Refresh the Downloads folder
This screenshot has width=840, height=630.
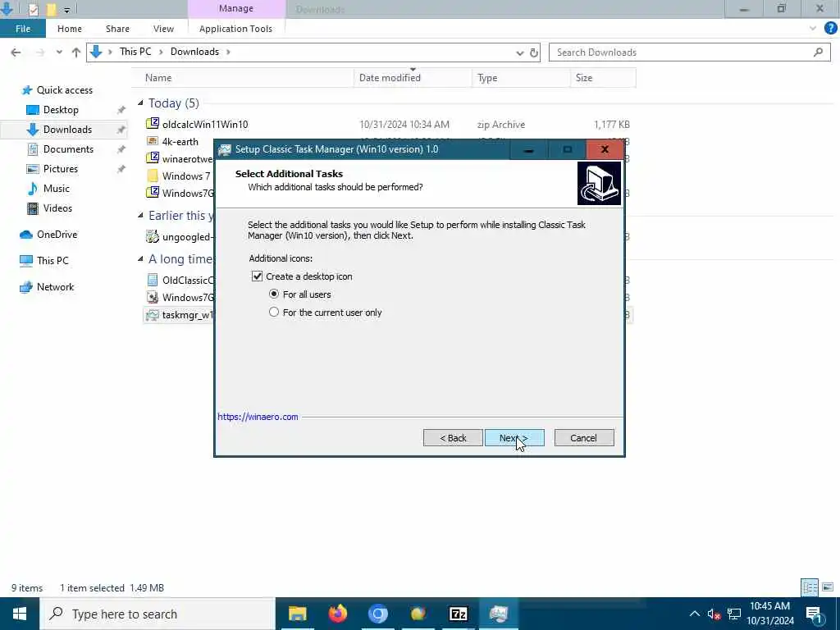click(533, 52)
